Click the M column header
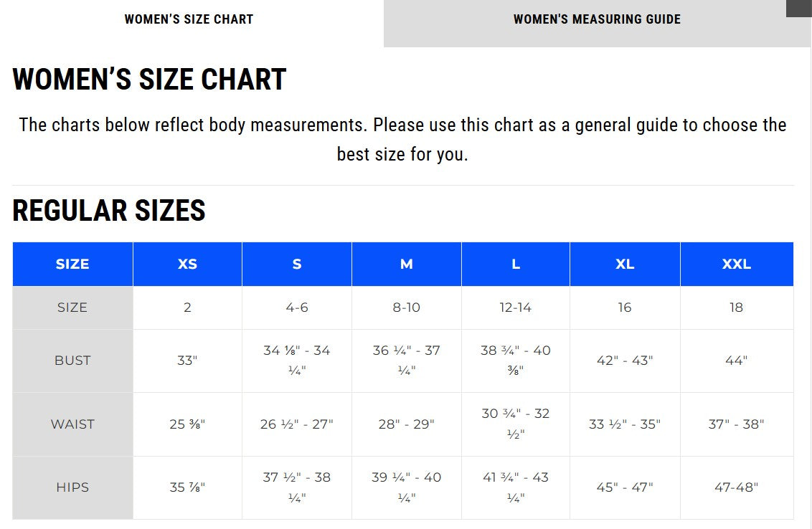812x529 pixels. tap(406, 264)
